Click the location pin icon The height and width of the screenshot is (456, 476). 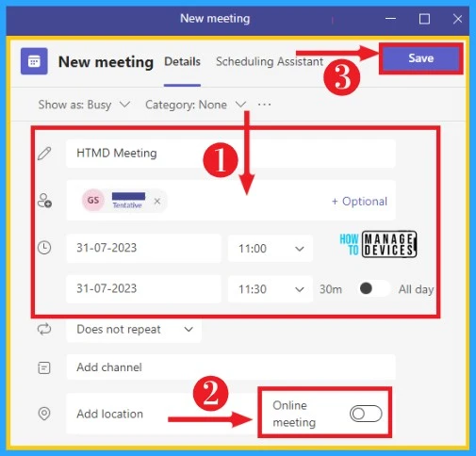pos(44,414)
